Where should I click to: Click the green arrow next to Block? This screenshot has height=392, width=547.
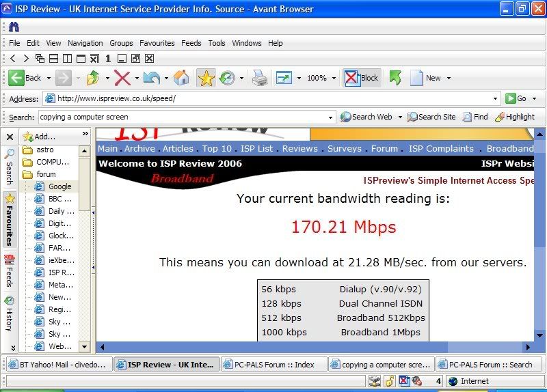coord(395,78)
